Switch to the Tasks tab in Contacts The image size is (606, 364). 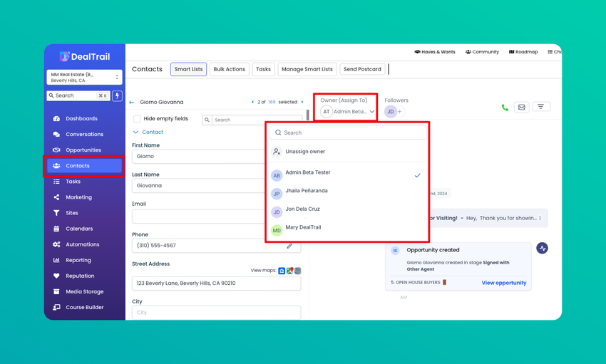click(263, 69)
